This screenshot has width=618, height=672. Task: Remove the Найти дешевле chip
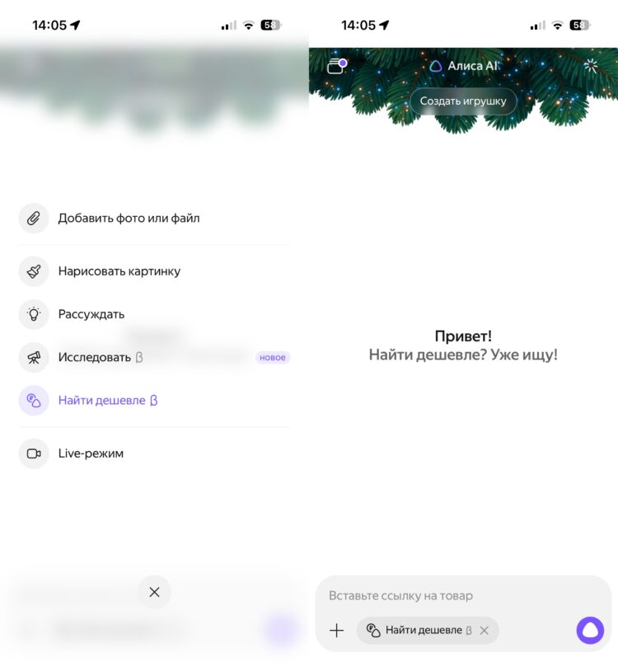click(x=485, y=631)
